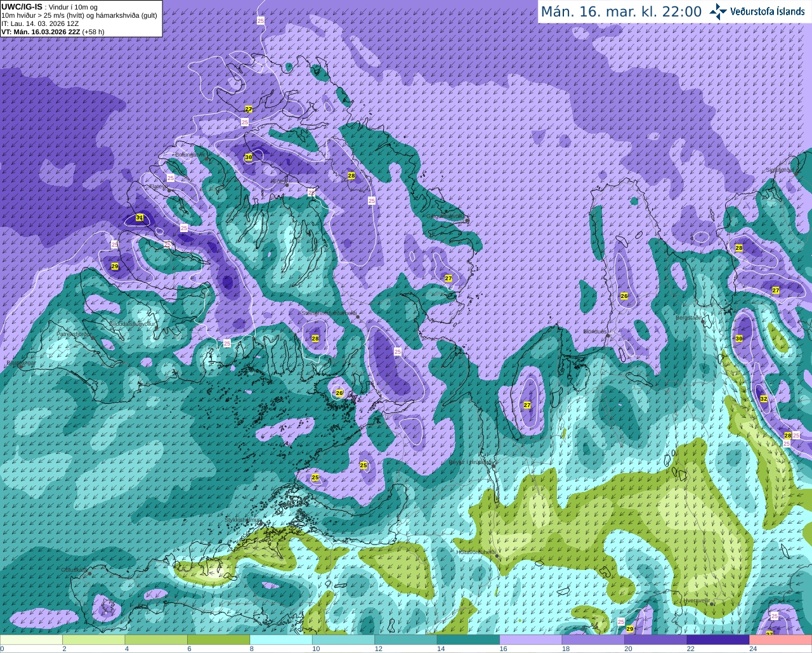812x653 pixels.
Task: Select the 'IT: Lau. 14. 03. 2026 12Z' line
Action: point(40,23)
